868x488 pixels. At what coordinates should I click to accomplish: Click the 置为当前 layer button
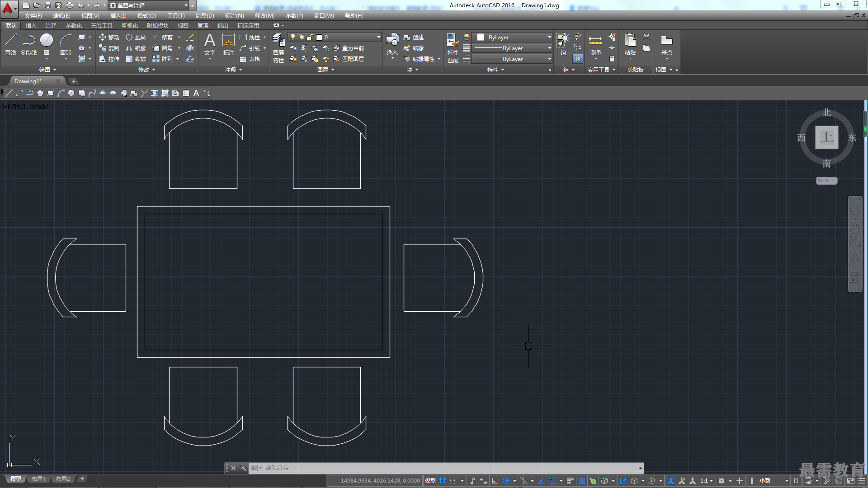click(x=349, y=48)
